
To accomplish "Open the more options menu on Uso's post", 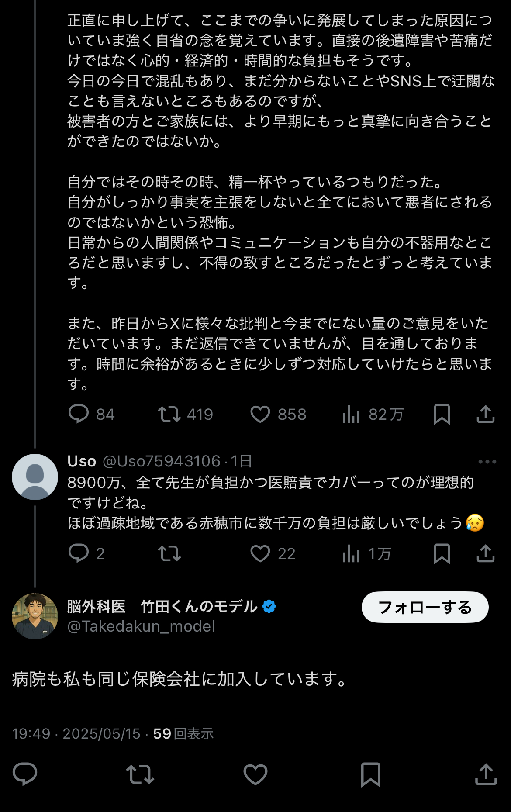I will [x=487, y=462].
